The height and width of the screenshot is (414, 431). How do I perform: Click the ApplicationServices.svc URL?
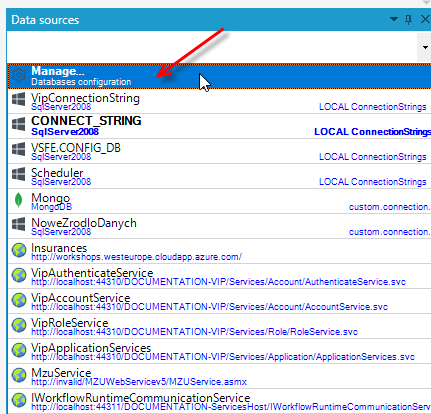point(223,357)
